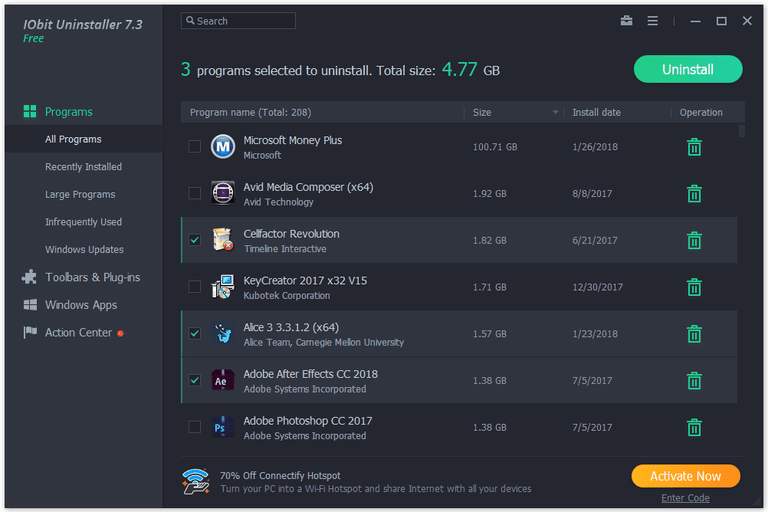The height and width of the screenshot is (512, 768).
Task: Click the Search input field
Action: point(238,21)
